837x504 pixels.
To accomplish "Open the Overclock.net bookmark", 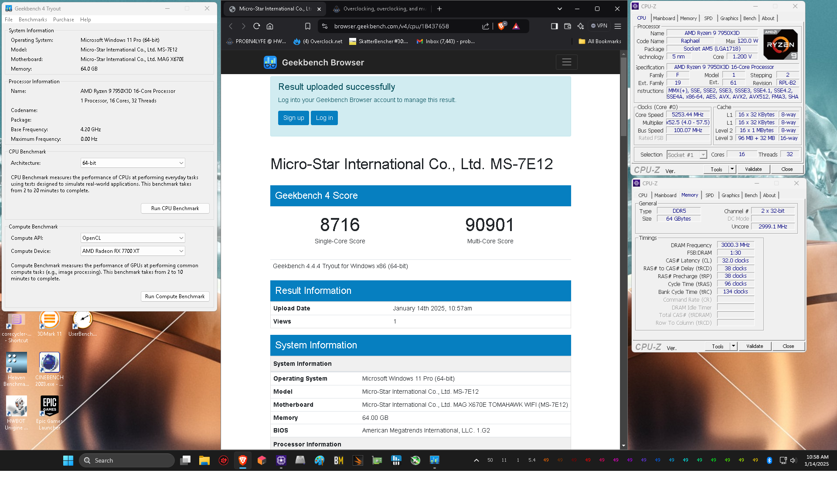I will 318,41.
